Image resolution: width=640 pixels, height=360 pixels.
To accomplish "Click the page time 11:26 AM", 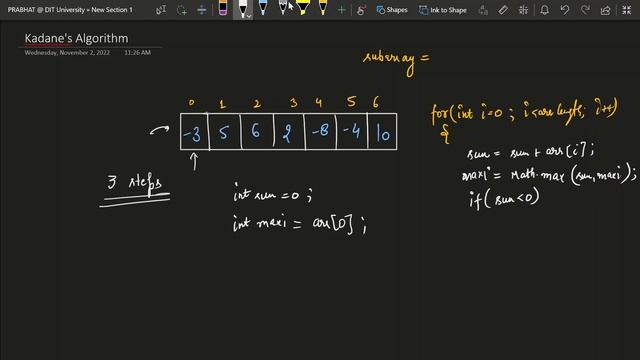I will click(138, 53).
